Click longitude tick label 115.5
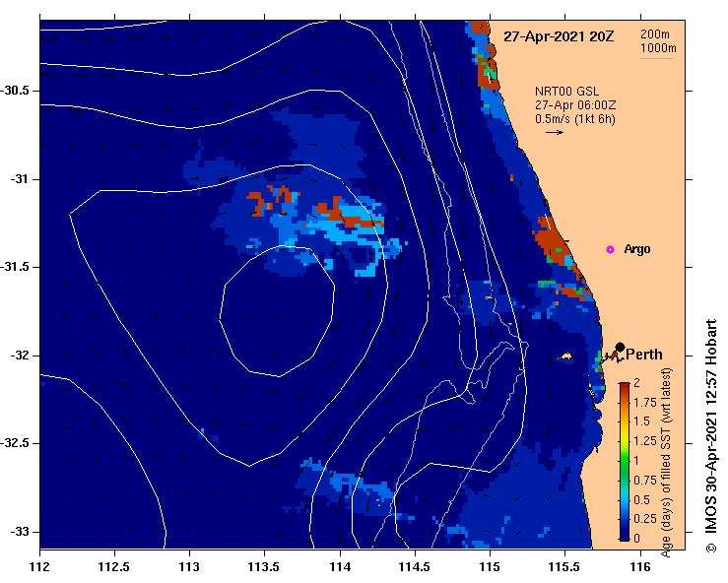 tap(565, 567)
